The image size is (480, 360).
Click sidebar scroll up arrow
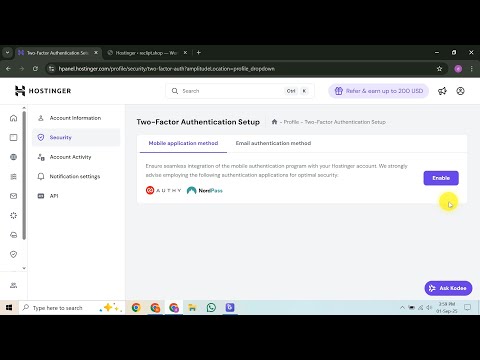24,108
